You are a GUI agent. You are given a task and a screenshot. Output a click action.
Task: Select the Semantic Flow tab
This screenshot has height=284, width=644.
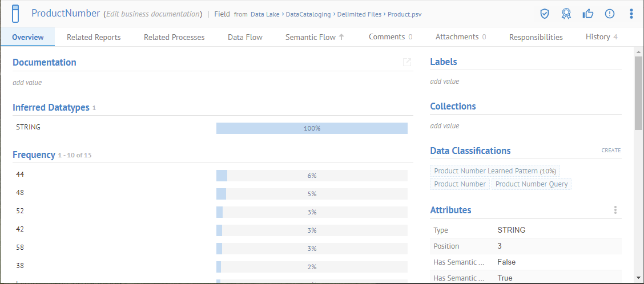[315, 37]
